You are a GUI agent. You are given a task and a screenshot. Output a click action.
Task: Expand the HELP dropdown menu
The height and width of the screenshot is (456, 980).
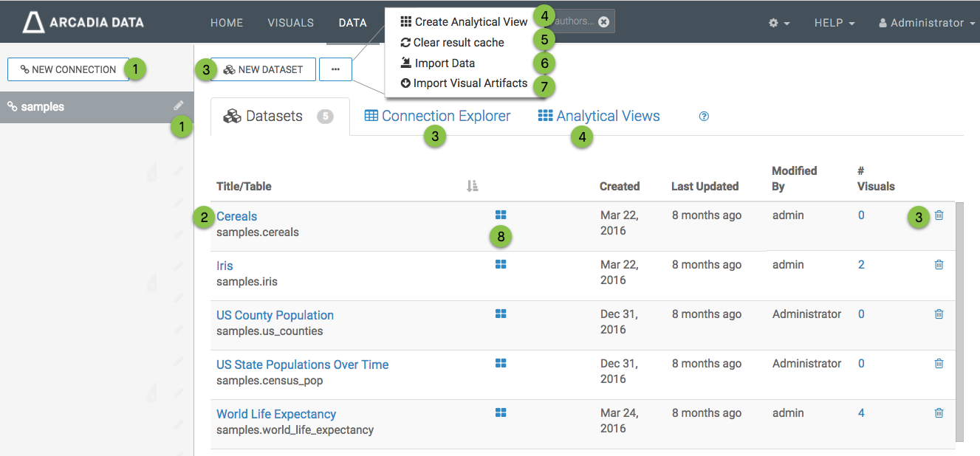(x=834, y=23)
